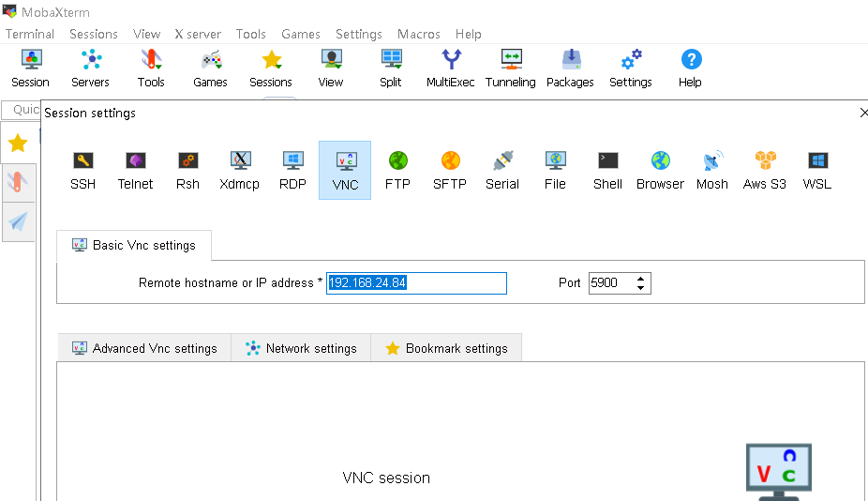Select the Aws S3 session type
Screen dimensions: 868x501
coord(765,170)
